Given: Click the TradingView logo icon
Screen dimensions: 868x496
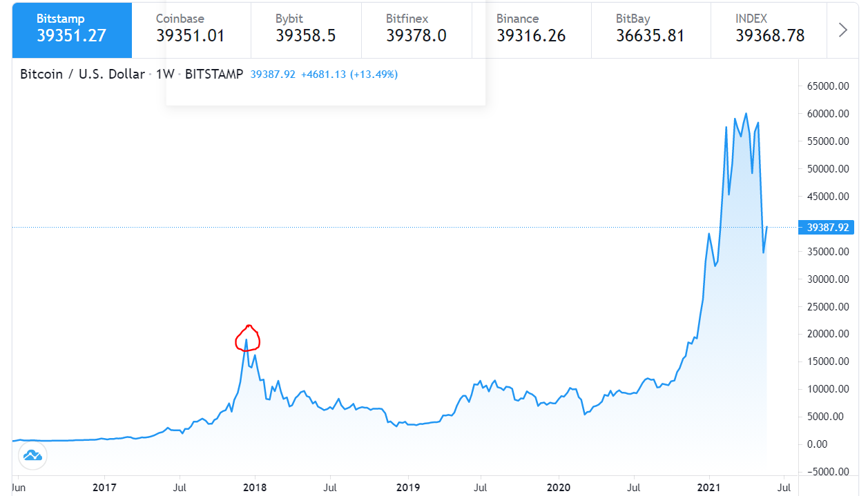Looking at the screenshot, I should click(x=32, y=455).
